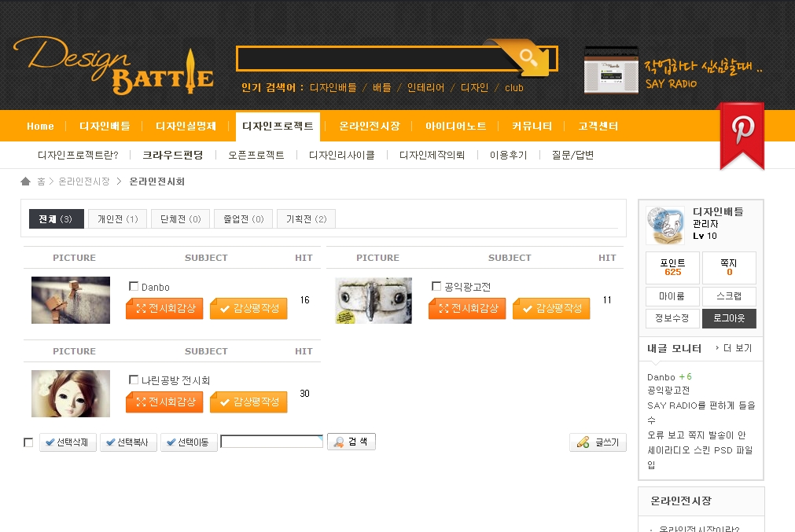Switch to the 기획전 (2) tab
The height and width of the screenshot is (532, 795).
pos(306,219)
